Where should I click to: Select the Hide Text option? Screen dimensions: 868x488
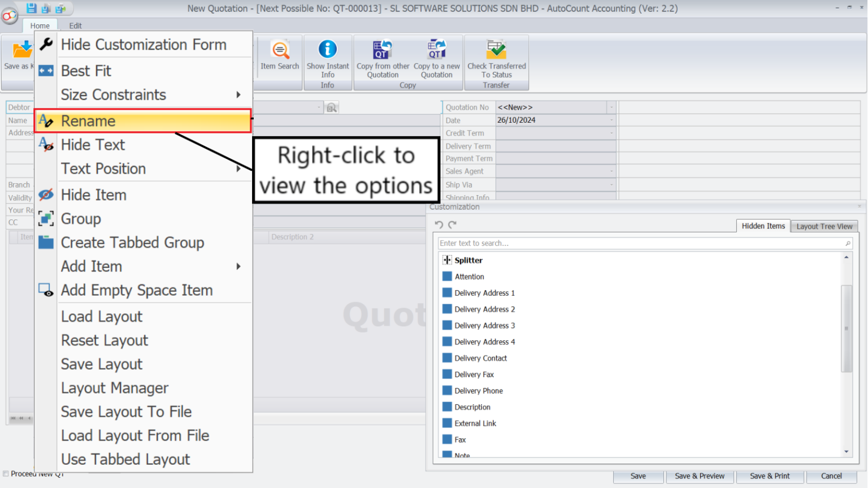pos(143,145)
